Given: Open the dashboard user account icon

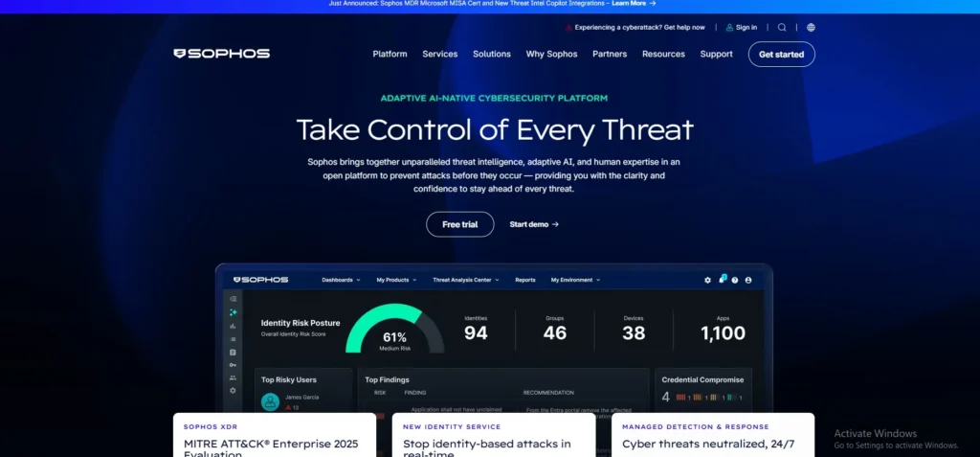Looking at the screenshot, I should tap(748, 281).
